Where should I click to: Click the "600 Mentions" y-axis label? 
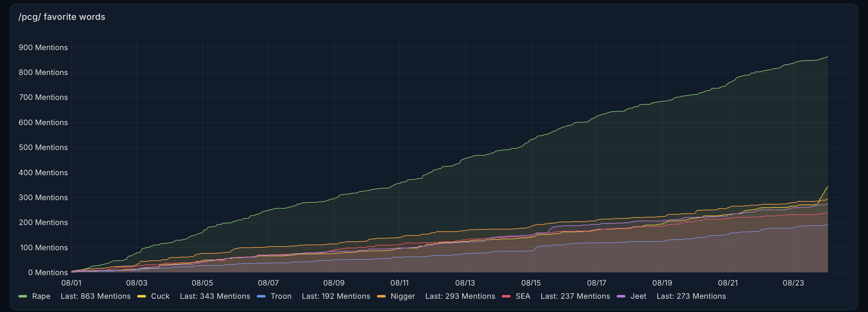click(x=43, y=123)
